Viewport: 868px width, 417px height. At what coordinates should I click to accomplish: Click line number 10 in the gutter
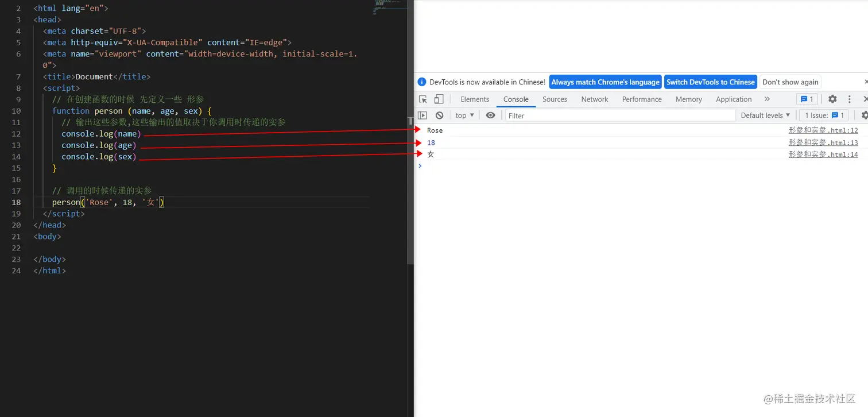pyautogui.click(x=16, y=111)
